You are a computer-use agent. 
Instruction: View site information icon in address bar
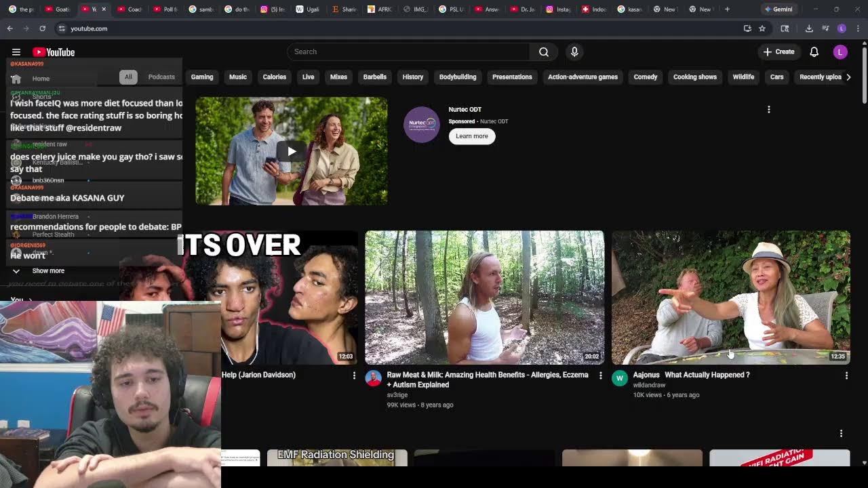pyautogui.click(x=62, y=28)
